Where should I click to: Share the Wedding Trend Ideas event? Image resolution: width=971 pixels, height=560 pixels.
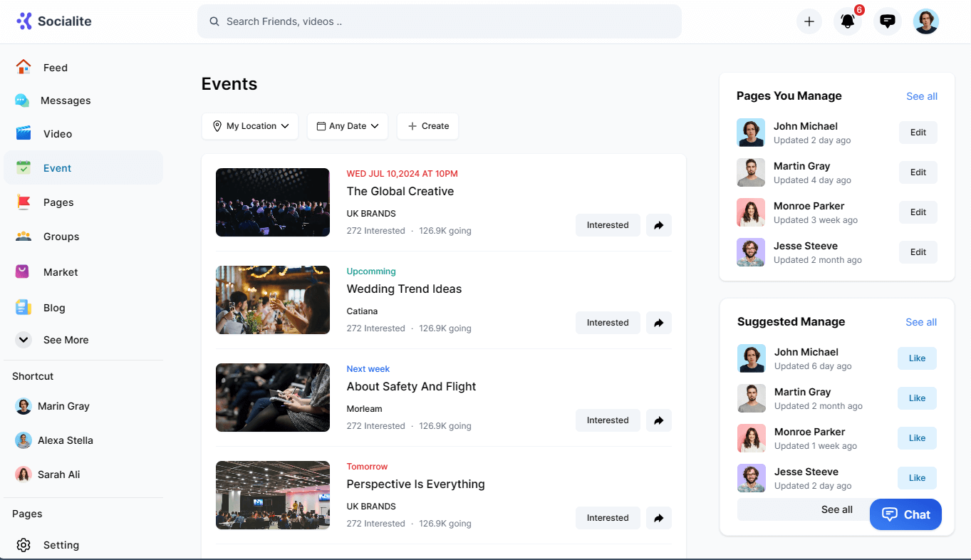click(658, 323)
